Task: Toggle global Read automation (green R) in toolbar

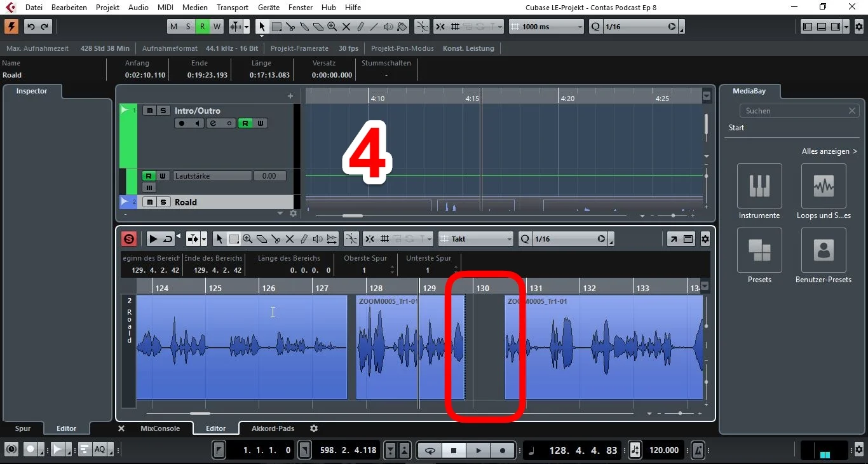Action: pyautogui.click(x=202, y=27)
